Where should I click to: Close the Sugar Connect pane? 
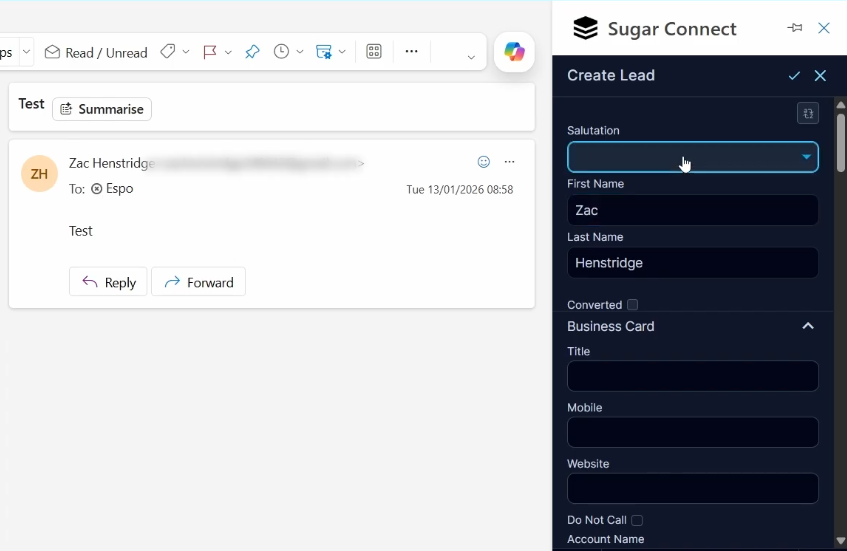point(824,28)
